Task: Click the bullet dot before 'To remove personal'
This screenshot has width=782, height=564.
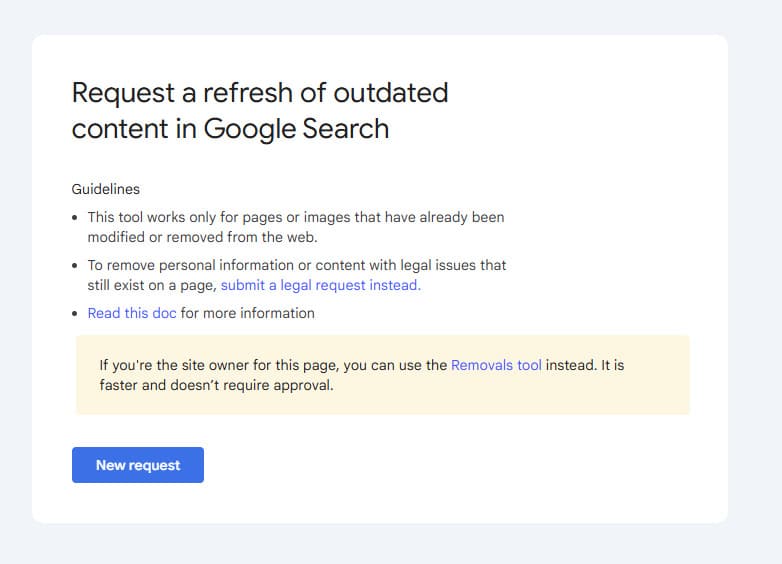Action: point(75,265)
